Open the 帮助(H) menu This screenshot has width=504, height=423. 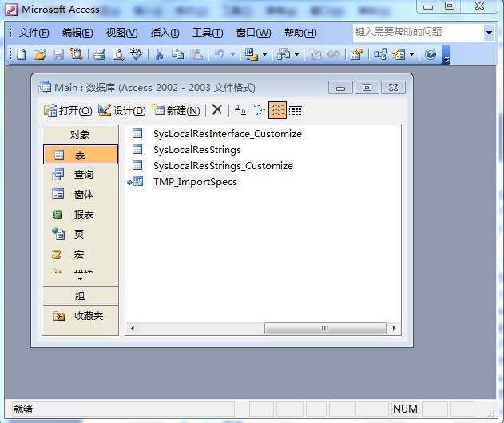click(300, 33)
